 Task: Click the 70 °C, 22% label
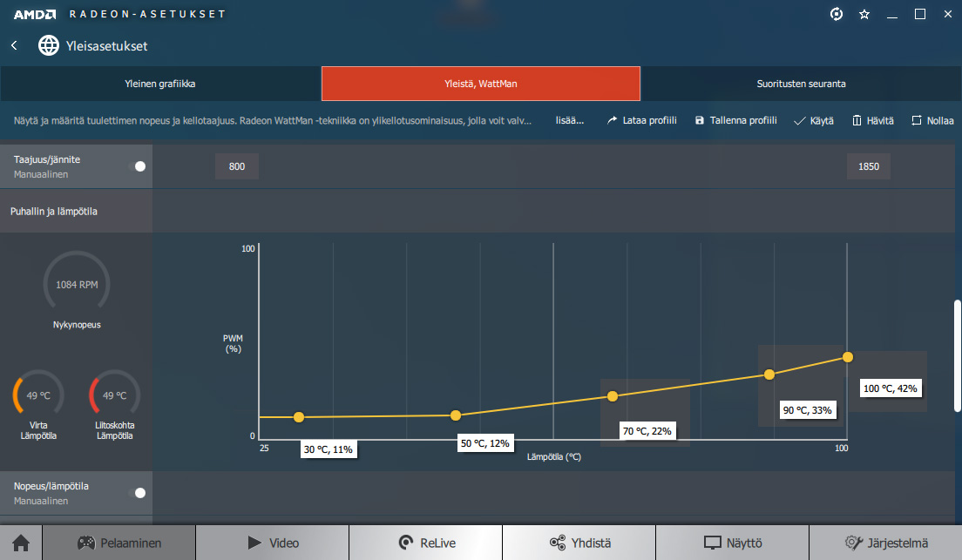click(647, 431)
